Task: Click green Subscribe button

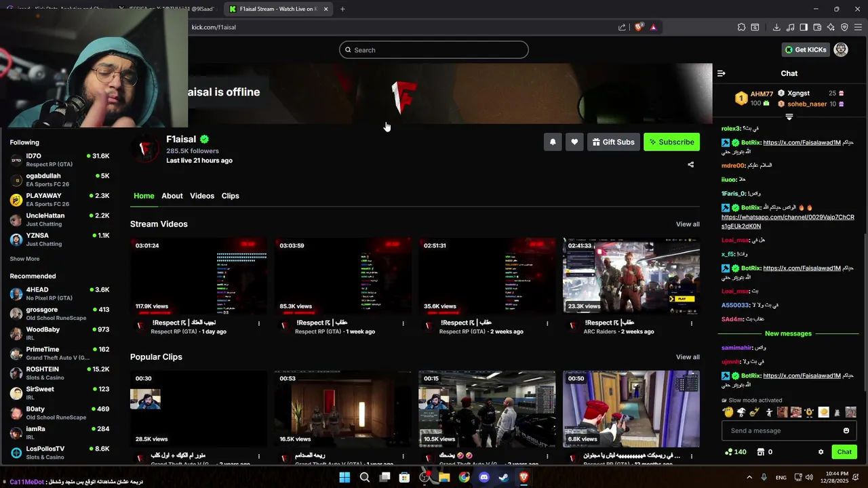Action: coord(671,142)
